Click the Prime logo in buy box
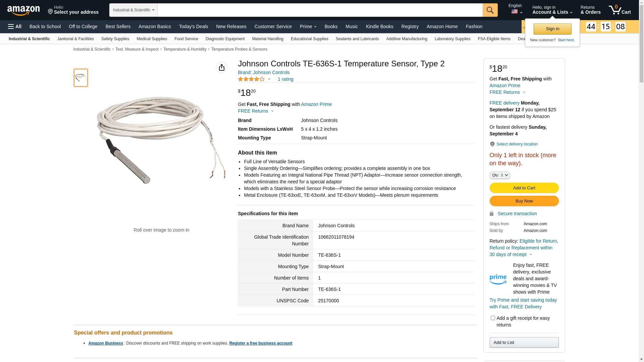Screen dimensions: 644x362 [498, 279]
